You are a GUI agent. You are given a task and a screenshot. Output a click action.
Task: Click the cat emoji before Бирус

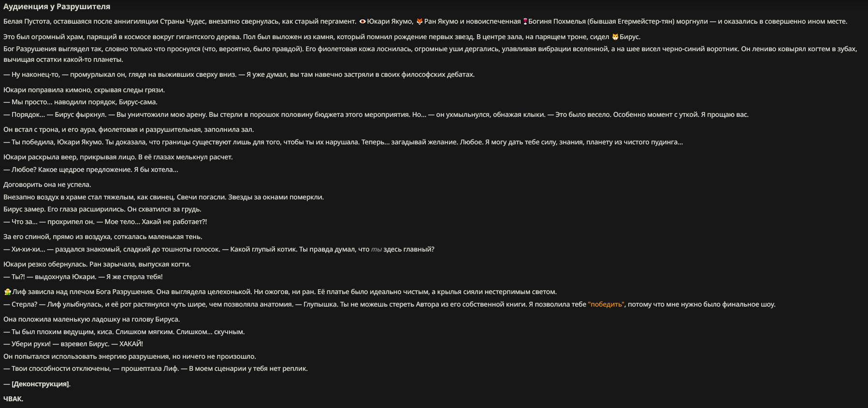[x=615, y=37]
